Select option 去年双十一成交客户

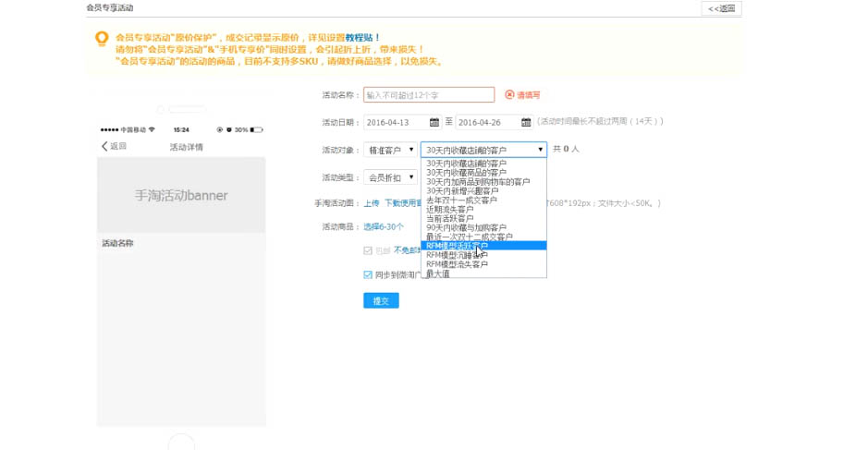483,200
